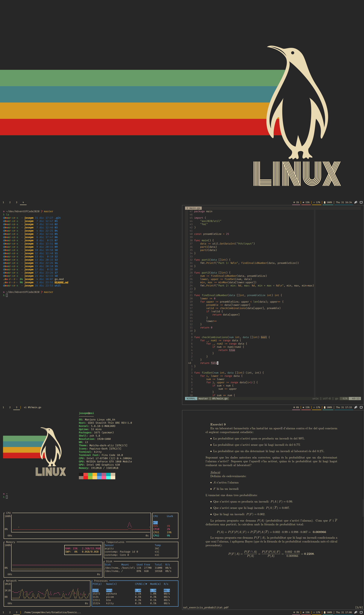Screen dimensions: 364x615
Task: Select the CPU1 entry in the CPU legend
Action: pyautogui.click(x=156, y=532)
